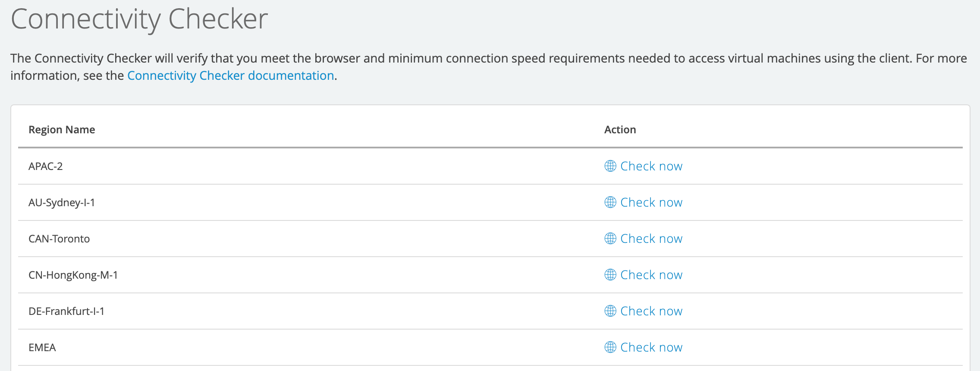Click the Action column header
The width and height of the screenshot is (980, 371).
tap(620, 130)
